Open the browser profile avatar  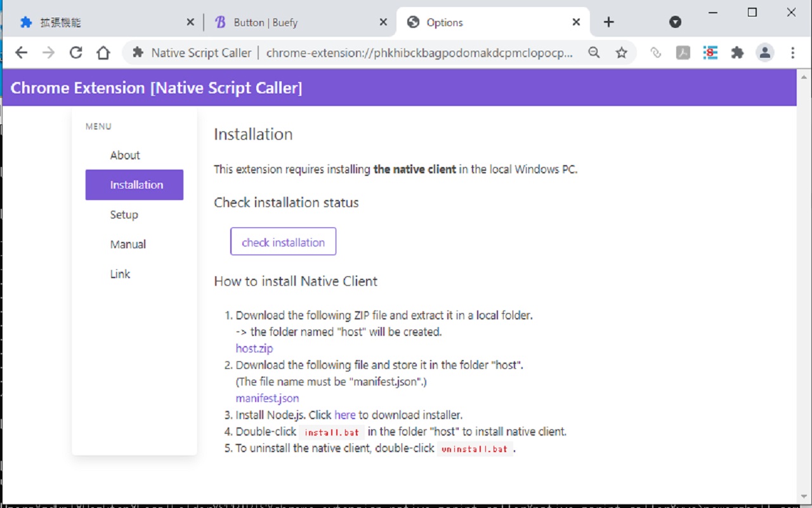[764, 53]
